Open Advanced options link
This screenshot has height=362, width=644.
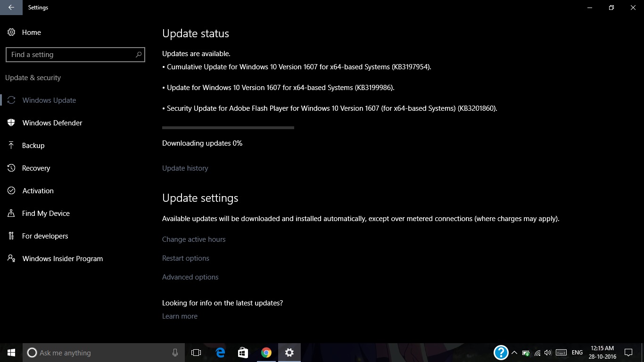pos(190,277)
